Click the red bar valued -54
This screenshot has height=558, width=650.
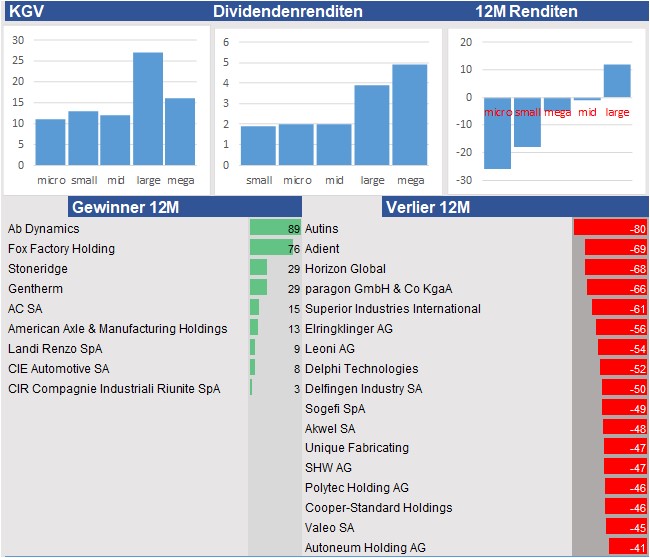(x=623, y=347)
